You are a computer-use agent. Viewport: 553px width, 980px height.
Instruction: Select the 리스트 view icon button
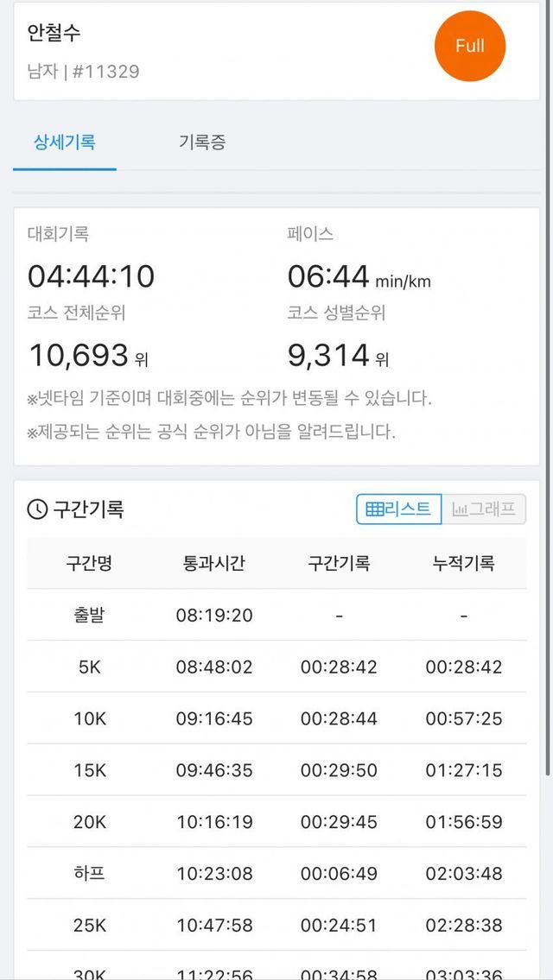tap(397, 509)
